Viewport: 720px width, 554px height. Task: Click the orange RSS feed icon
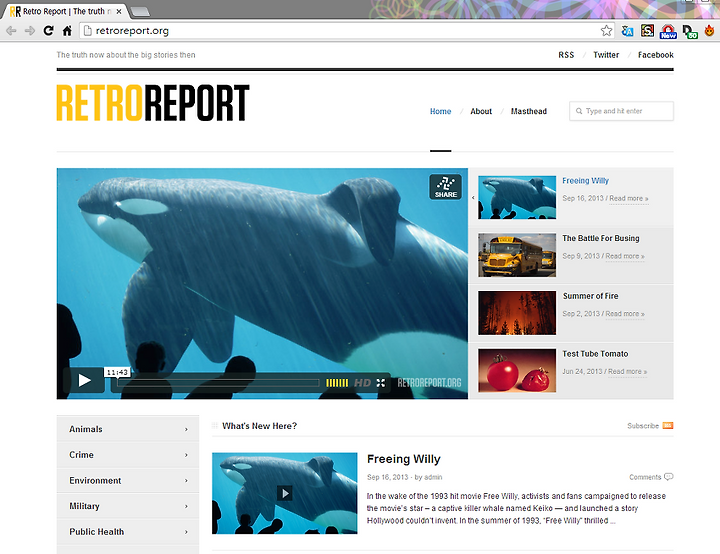coord(668,426)
